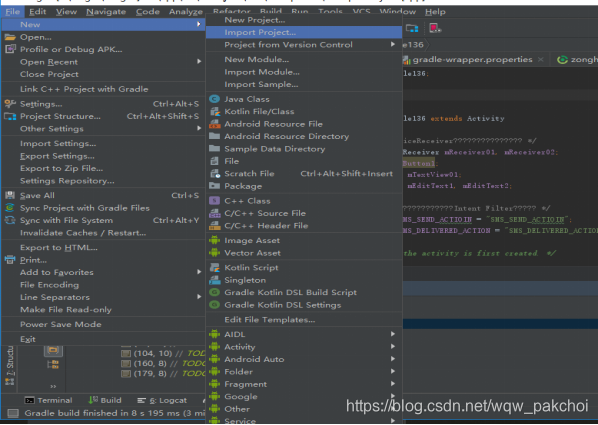Image resolution: width=598 pixels, height=425 pixels.
Task: Click the Java Class icon
Action: click(x=215, y=99)
